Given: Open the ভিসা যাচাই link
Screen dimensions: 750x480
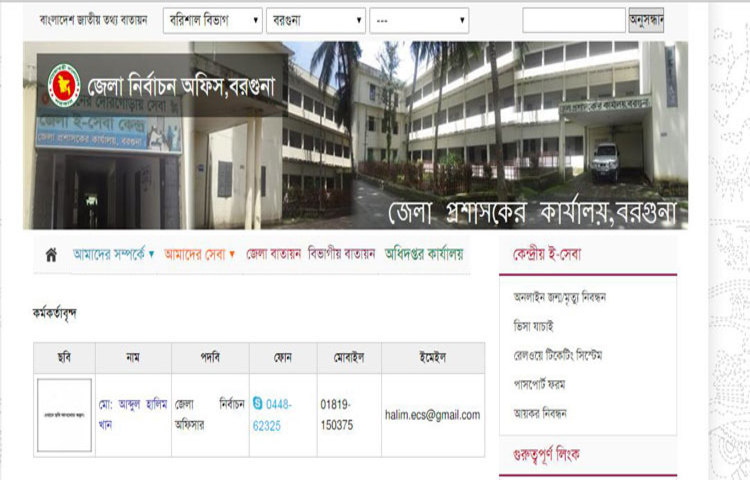Looking at the screenshot, I should [x=533, y=327].
